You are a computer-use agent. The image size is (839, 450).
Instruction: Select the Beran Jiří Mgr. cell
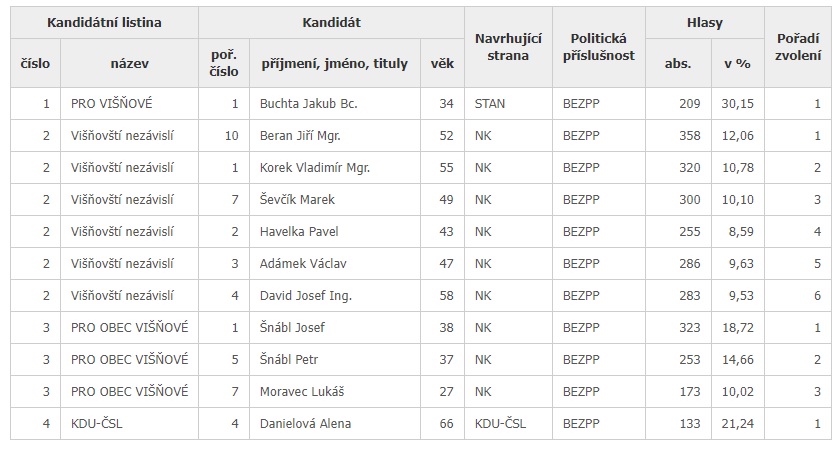pyautogui.click(x=335, y=136)
